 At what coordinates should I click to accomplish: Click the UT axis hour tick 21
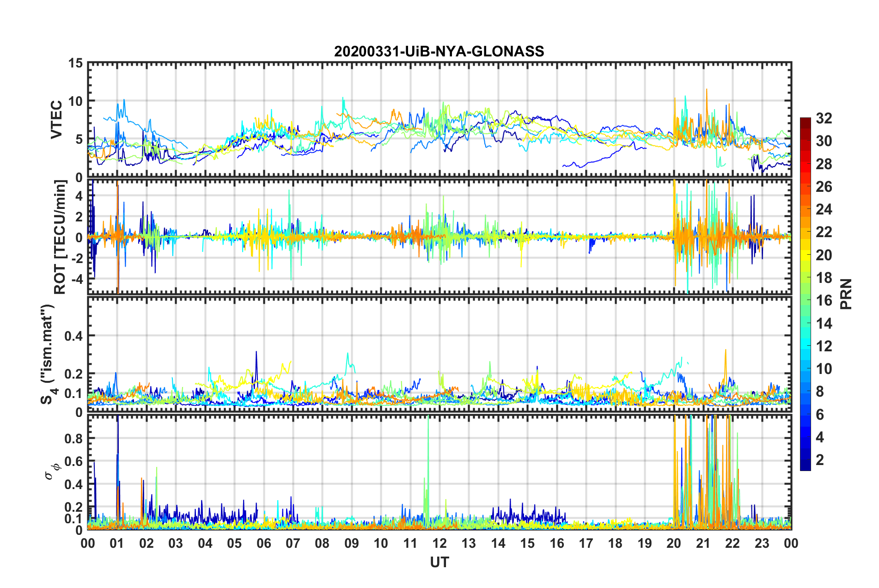[703, 544]
